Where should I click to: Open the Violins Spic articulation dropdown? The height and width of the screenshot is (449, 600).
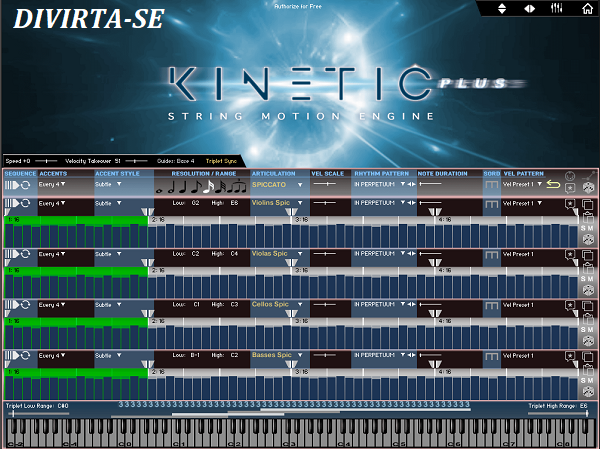[x=300, y=203]
